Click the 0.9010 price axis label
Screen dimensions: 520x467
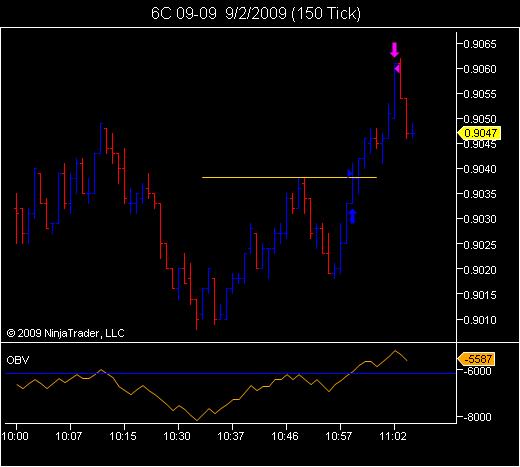[x=480, y=320]
